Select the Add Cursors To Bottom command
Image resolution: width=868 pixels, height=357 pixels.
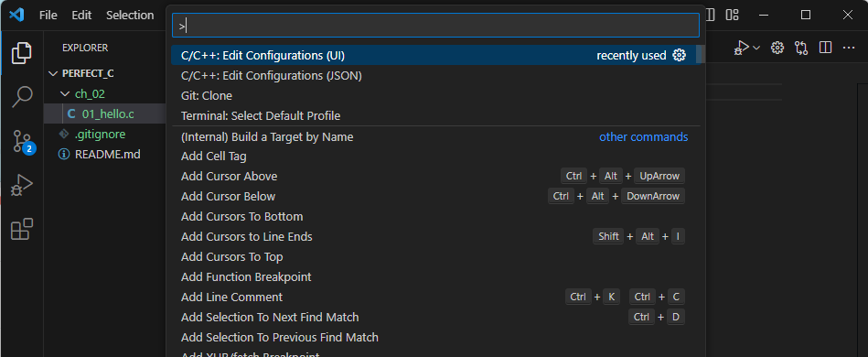click(x=435, y=216)
